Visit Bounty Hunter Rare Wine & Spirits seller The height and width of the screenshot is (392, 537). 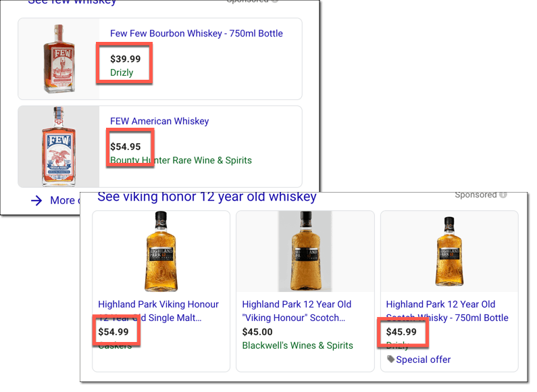pyautogui.click(x=181, y=160)
